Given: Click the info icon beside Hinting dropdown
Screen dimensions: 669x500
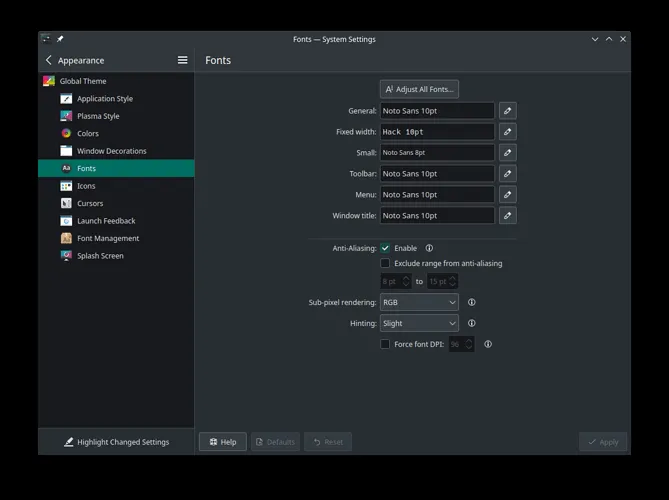Looking at the screenshot, I should click(x=472, y=323).
